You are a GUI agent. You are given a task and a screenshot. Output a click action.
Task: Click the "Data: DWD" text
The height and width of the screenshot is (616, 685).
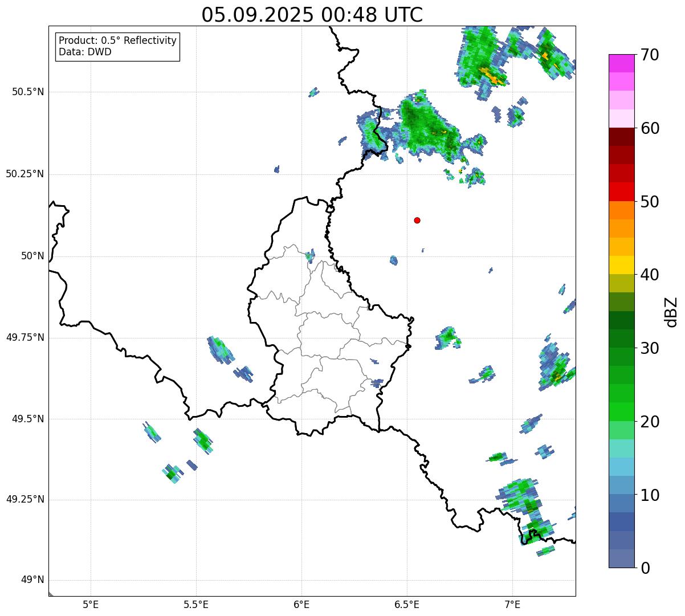[85, 52]
